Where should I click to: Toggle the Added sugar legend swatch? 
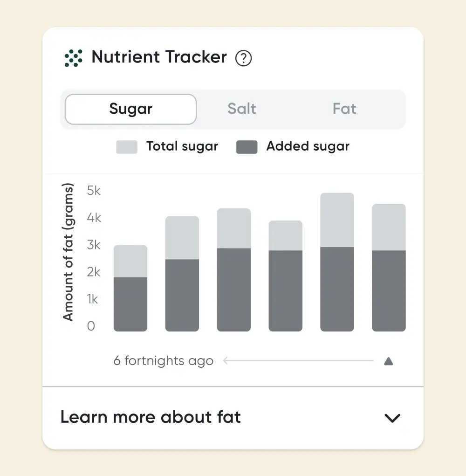247,147
